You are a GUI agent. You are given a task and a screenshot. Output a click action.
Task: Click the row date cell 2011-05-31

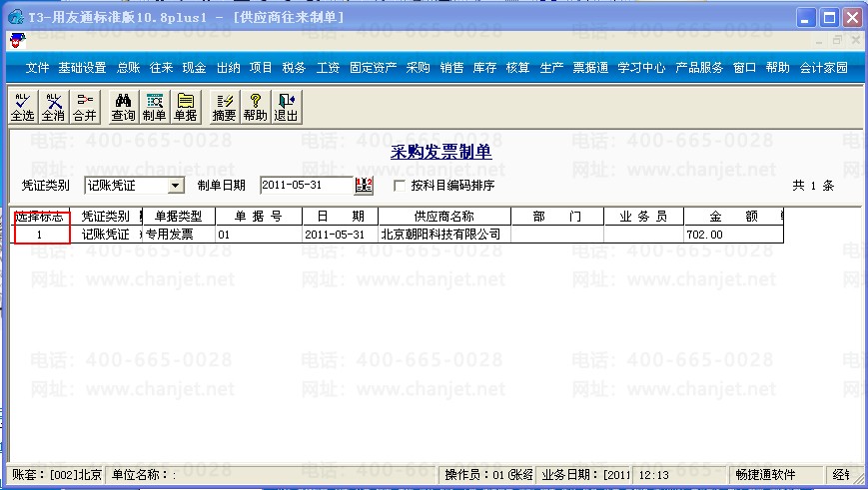pos(341,235)
